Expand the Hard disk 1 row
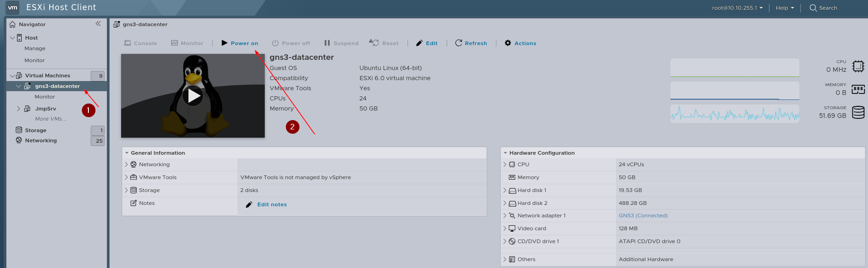The width and height of the screenshot is (868, 268). [505, 190]
